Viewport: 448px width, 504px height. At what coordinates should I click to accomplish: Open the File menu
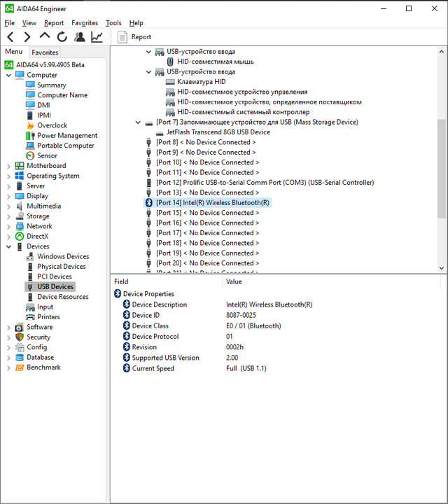9,23
